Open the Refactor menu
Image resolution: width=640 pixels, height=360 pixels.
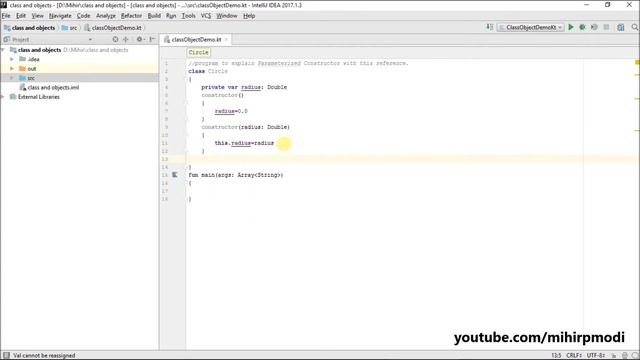[131, 16]
